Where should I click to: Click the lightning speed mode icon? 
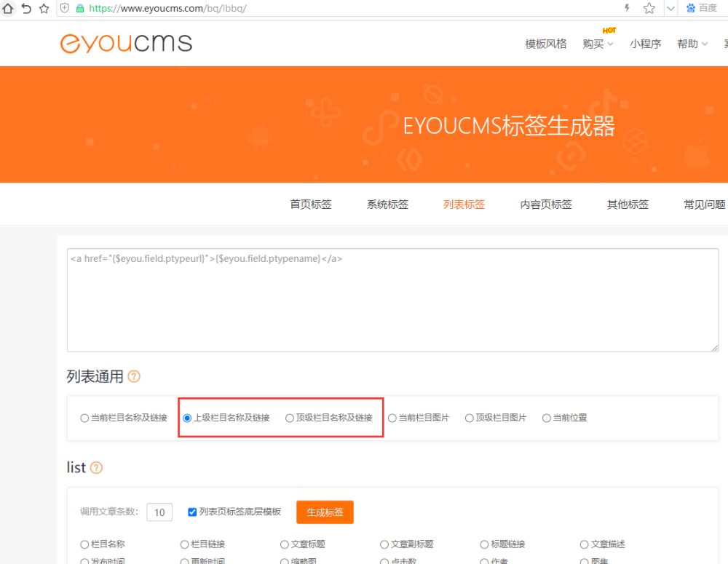627,8
